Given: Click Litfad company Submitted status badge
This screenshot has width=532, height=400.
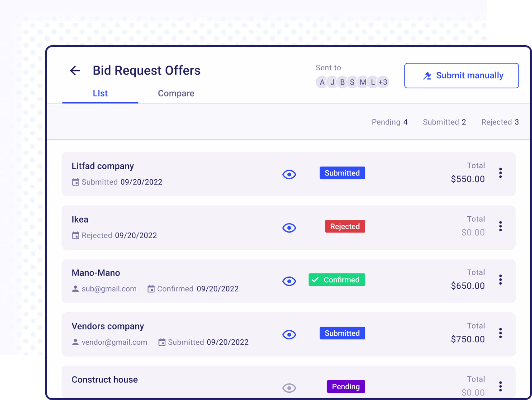Looking at the screenshot, I should pyautogui.click(x=342, y=173).
